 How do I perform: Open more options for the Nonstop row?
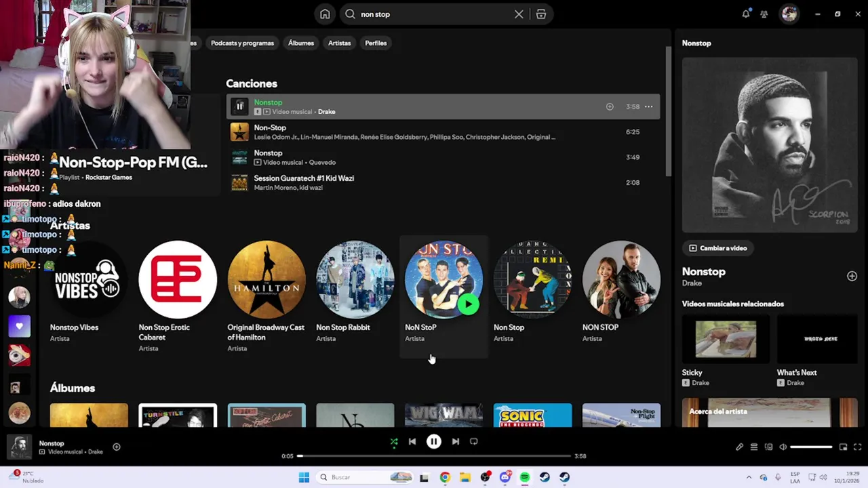[x=648, y=106]
